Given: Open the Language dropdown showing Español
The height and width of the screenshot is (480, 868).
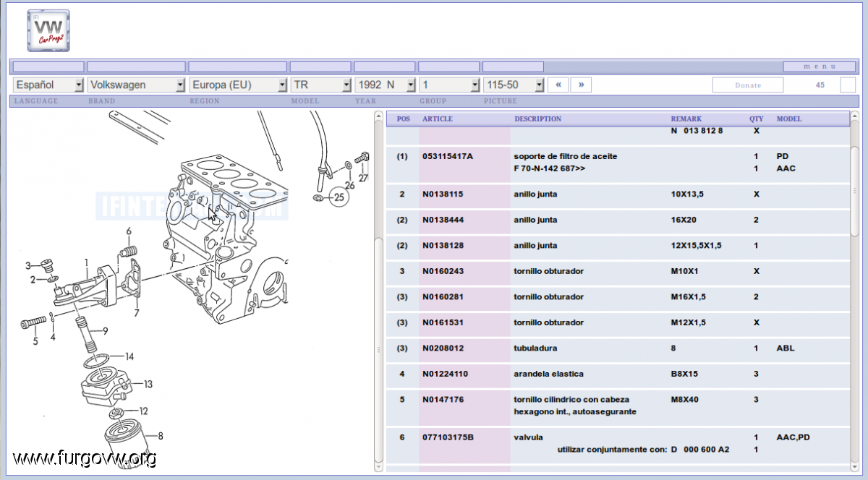Looking at the screenshot, I should 48,85.
